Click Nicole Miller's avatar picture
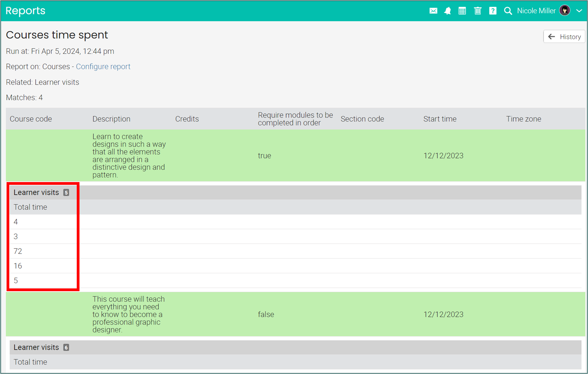588x374 pixels. tap(565, 11)
